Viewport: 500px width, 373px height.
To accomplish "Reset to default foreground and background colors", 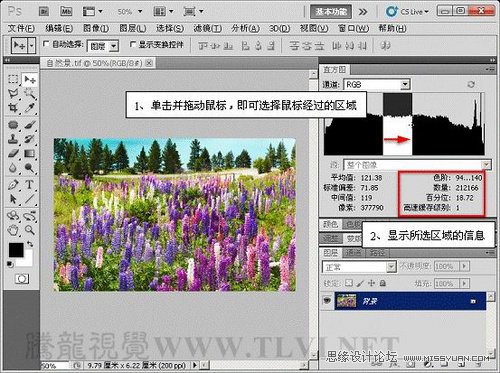I will pyautogui.click(x=10, y=264).
